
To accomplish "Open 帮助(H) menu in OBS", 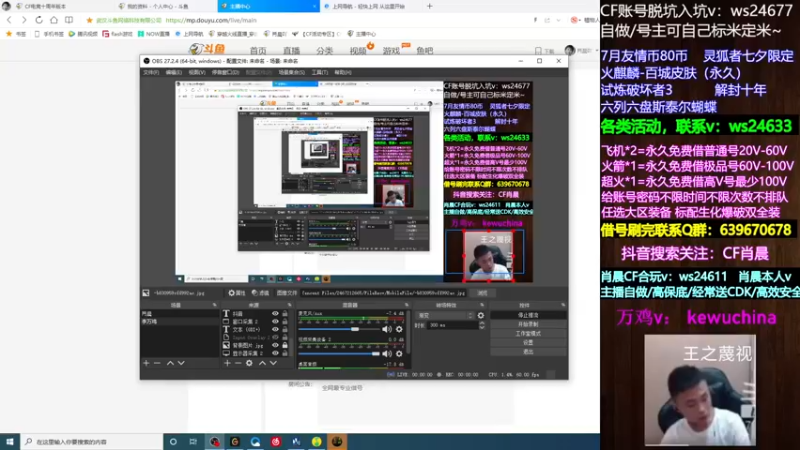I will click(342, 72).
